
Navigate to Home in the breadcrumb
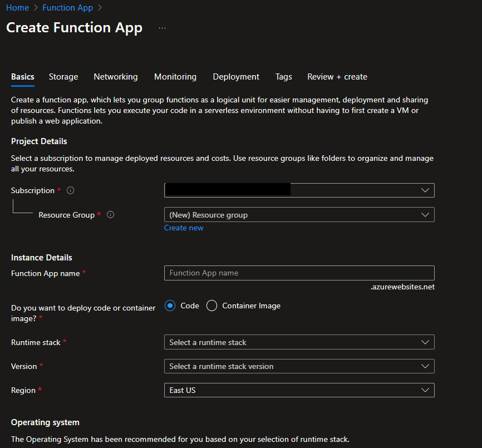click(17, 8)
